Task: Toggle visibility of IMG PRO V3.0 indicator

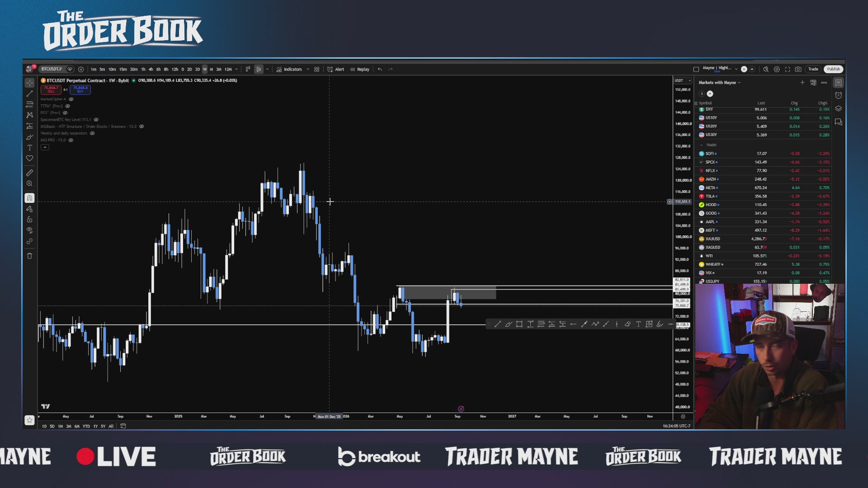Action: [71, 140]
